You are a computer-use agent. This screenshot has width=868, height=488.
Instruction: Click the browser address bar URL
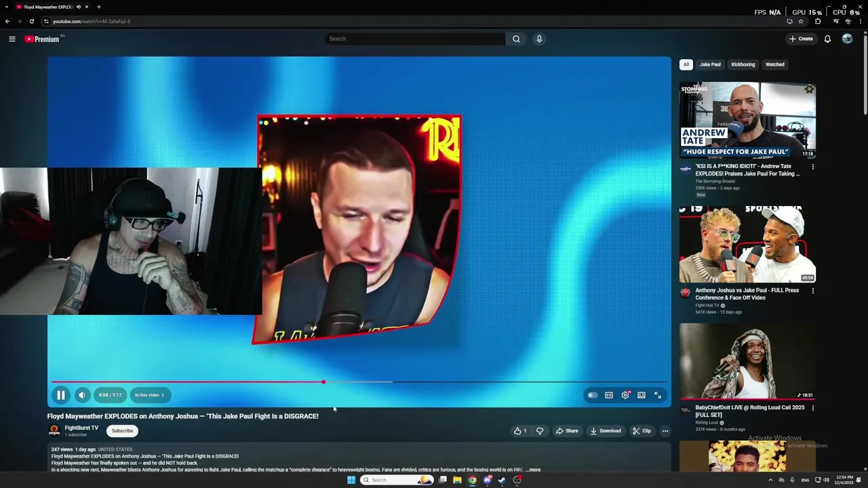coord(92,21)
